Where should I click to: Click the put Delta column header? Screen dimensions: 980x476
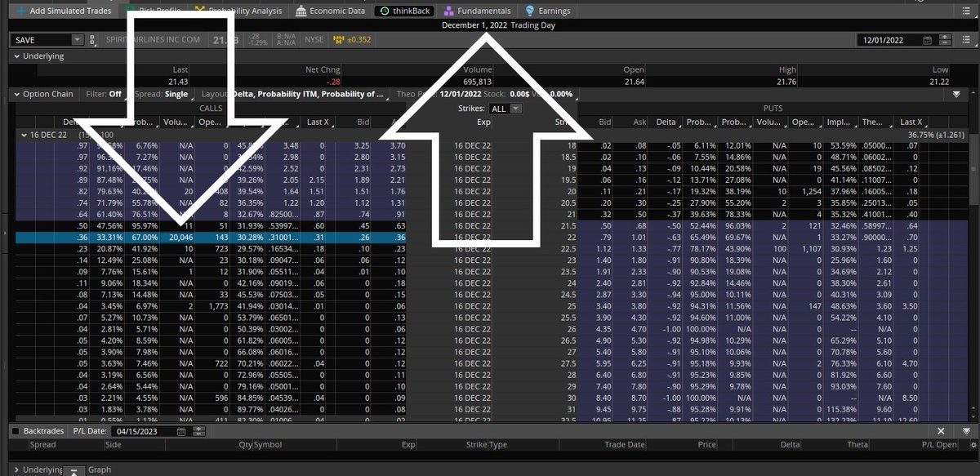[667, 122]
